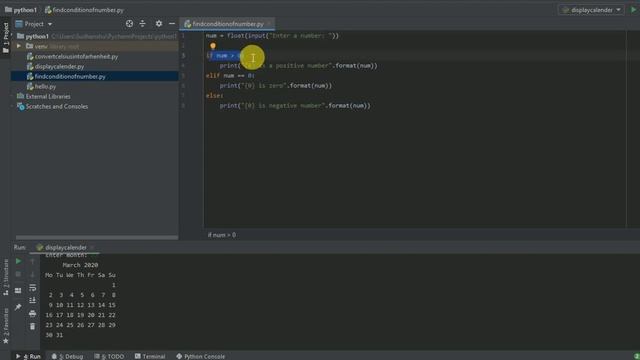Click the 'is zero' print statement line
640x360 pixels.
coord(276,86)
